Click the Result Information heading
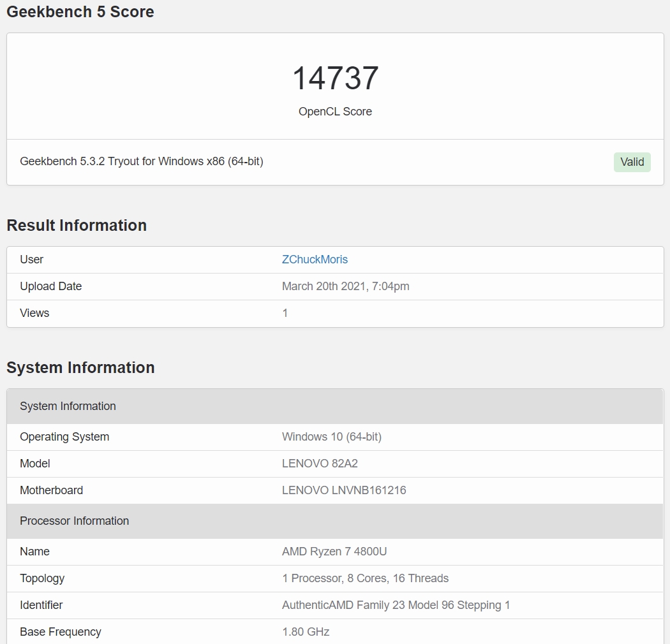This screenshot has width=670, height=644. (77, 225)
